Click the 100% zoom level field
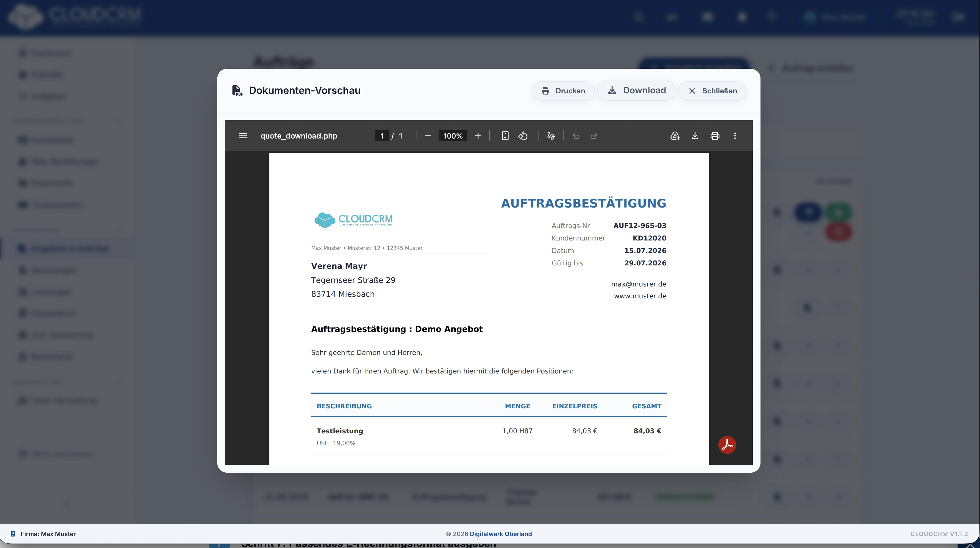Image resolution: width=980 pixels, height=548 pixels. click(453, 136)
